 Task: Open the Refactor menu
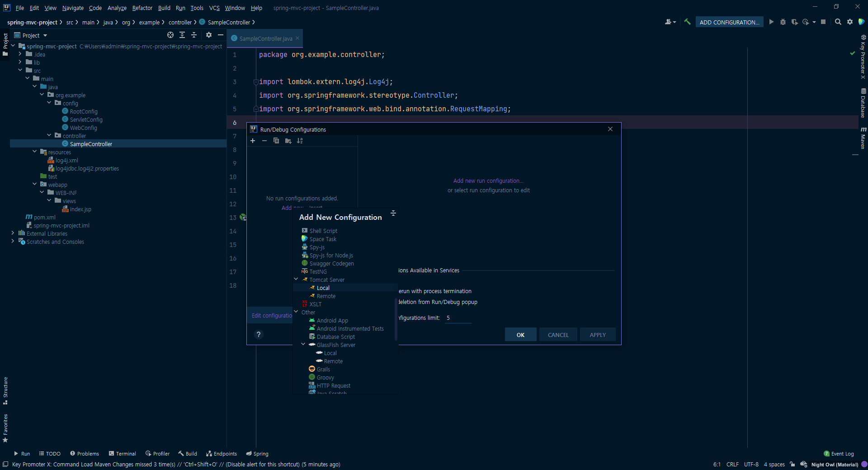pyautogui.click(x=142, y=8)
